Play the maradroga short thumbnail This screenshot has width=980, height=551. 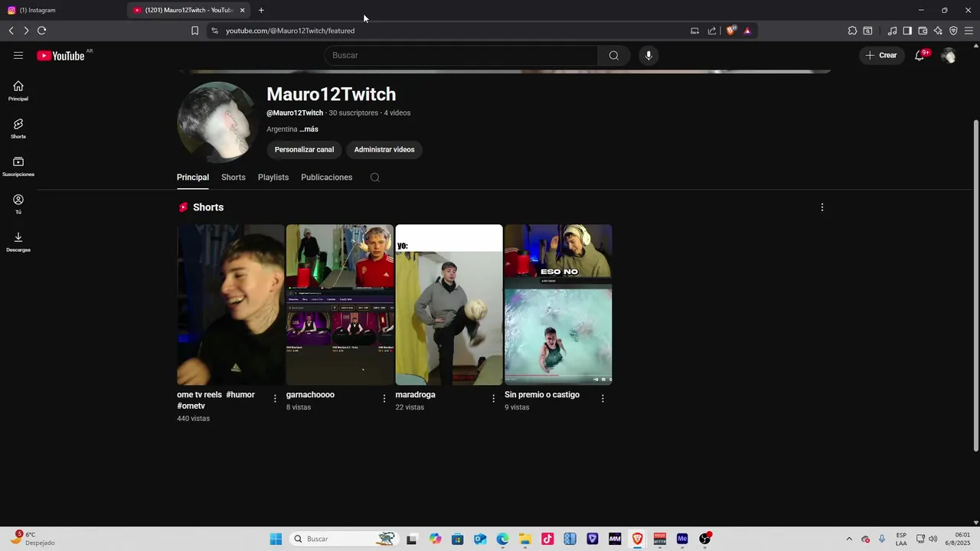tap(449, 305)
